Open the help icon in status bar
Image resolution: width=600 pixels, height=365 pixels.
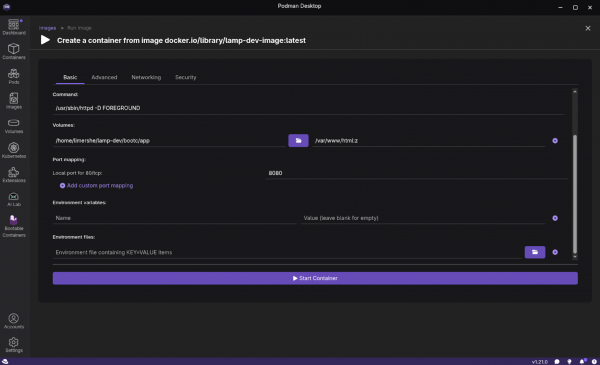click(x=594, y=362)
